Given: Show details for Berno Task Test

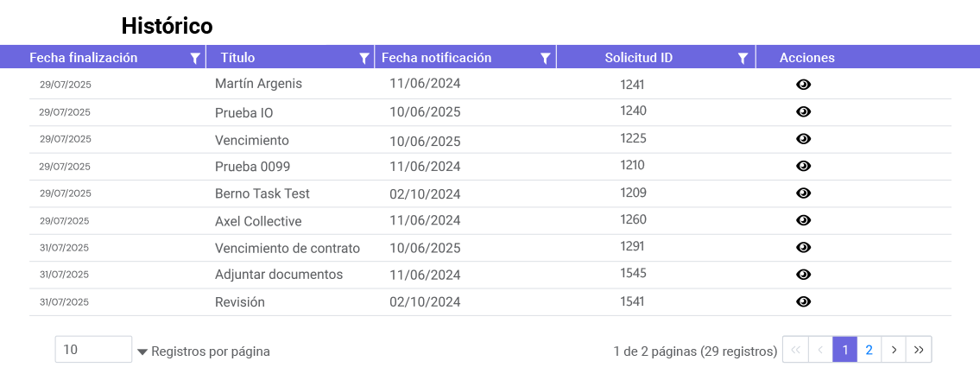Looking at the screenshot, I should tap(803, 193).
